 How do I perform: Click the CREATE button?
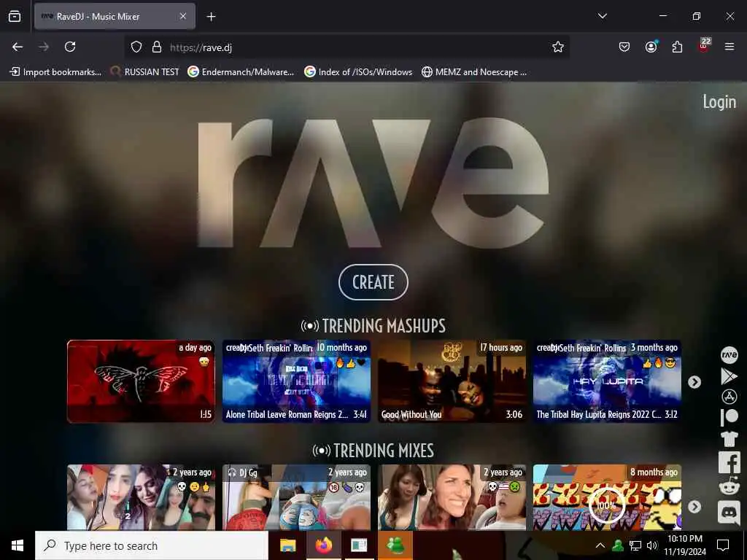(x=373, y=282)
